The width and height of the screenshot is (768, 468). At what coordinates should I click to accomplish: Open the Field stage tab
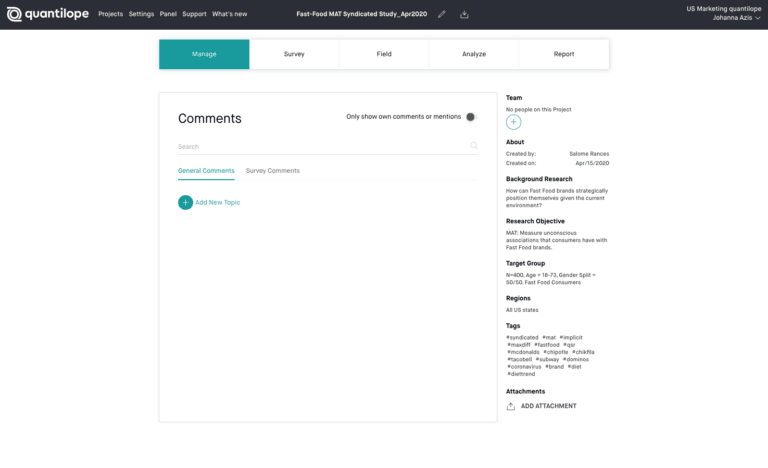[x=384, y=54]
